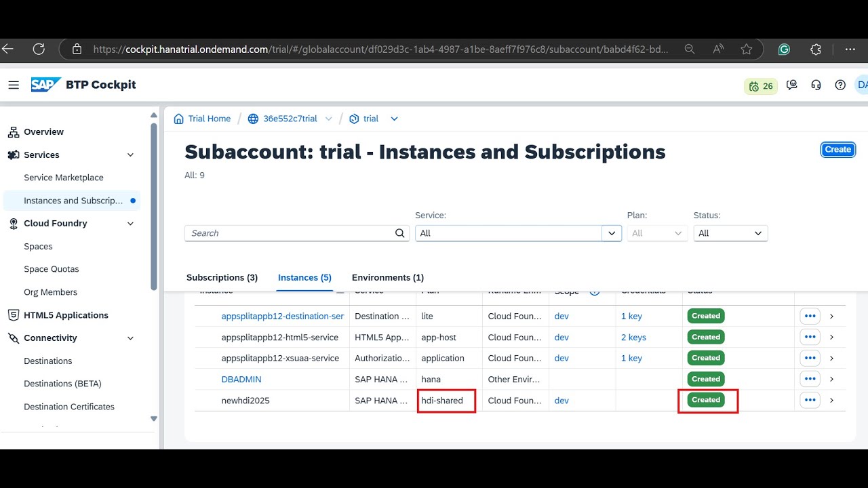
Task: Open the Service filter dropdown
Action: 612,233
